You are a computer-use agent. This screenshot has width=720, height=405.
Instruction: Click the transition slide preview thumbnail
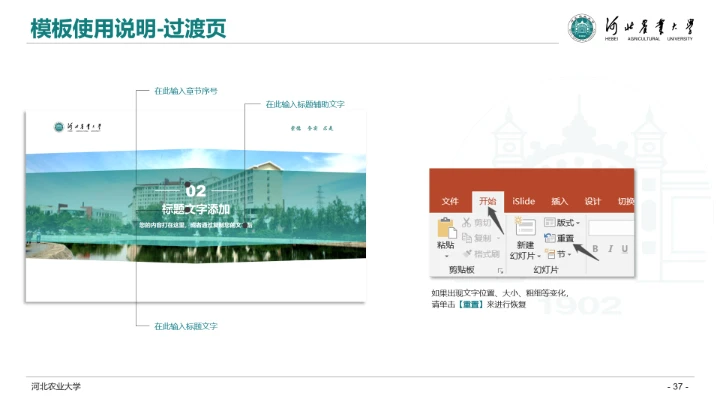coord(196,206)
